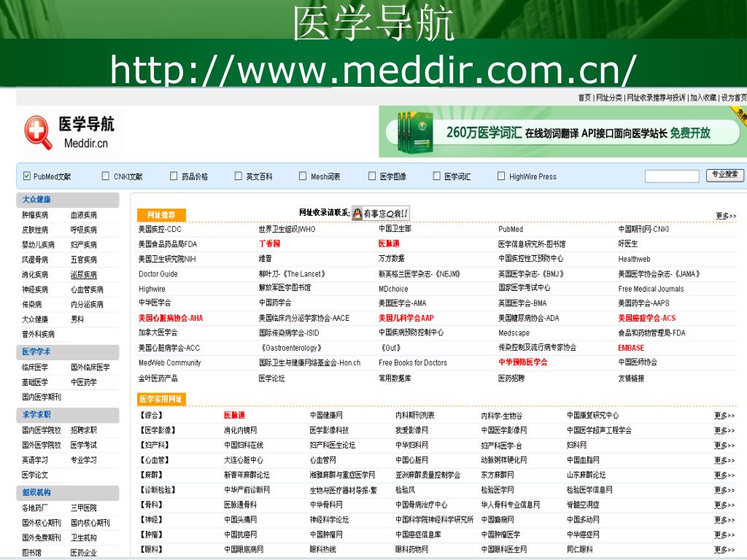Image resolution: width=747 pixels, height=560 pixels.
Task: Expand 更多>> beside 网址推荐
Action: (726, 216)
